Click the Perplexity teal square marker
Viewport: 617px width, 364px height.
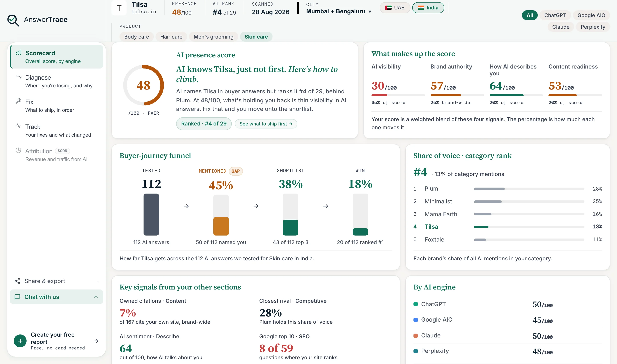click(415, 351)
